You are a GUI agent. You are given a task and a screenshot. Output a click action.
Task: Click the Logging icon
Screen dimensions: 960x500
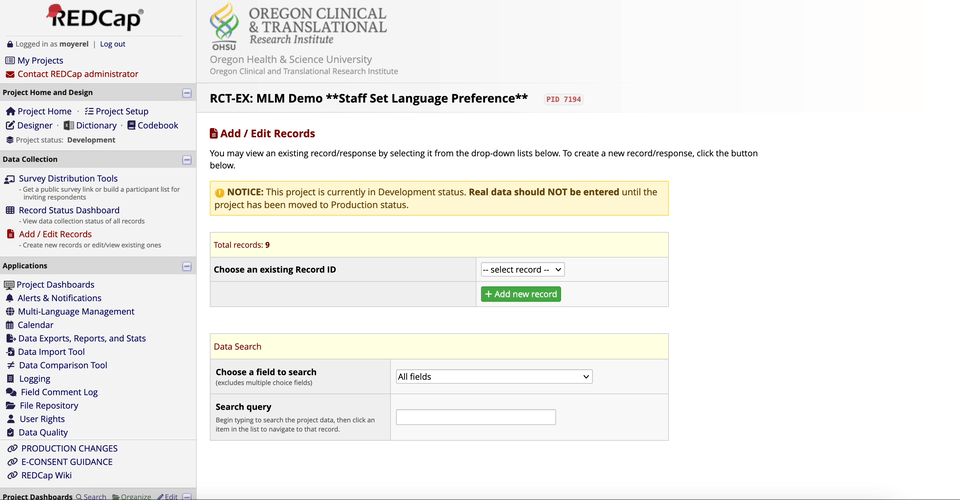coord(10,379)
